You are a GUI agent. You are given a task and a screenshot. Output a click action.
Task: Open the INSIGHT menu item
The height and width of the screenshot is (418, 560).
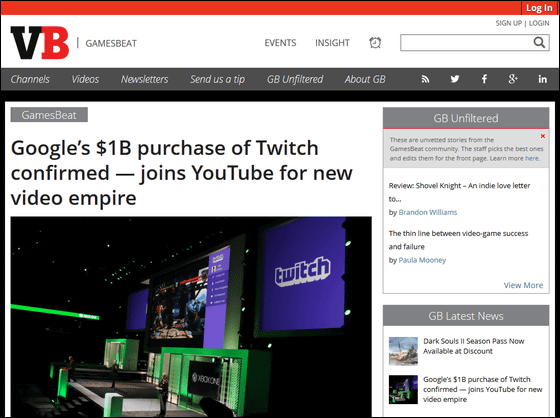pos(332,43)
